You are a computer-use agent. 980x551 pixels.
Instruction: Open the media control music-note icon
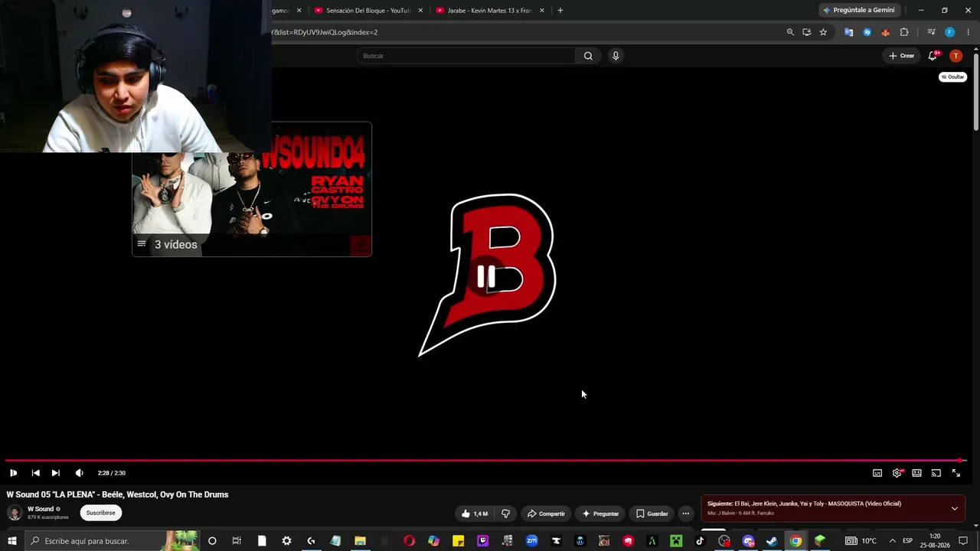tap(931, 32)
